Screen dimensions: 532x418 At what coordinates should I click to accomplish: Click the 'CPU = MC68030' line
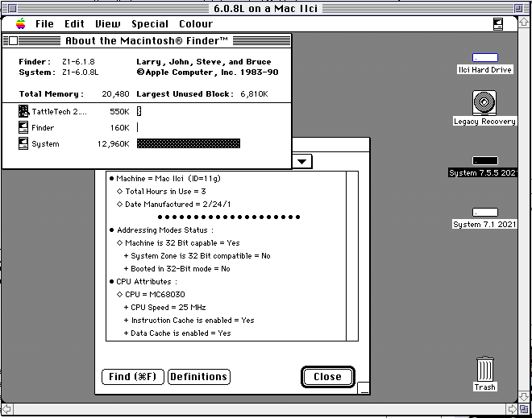pyautogui.click(x=151, y=294)
